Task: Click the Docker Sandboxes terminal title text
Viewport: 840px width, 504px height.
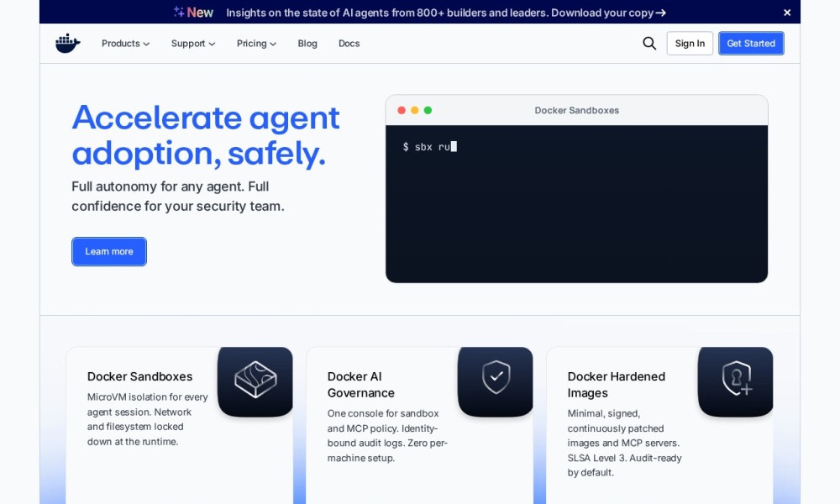Action: tap(577, 110)
